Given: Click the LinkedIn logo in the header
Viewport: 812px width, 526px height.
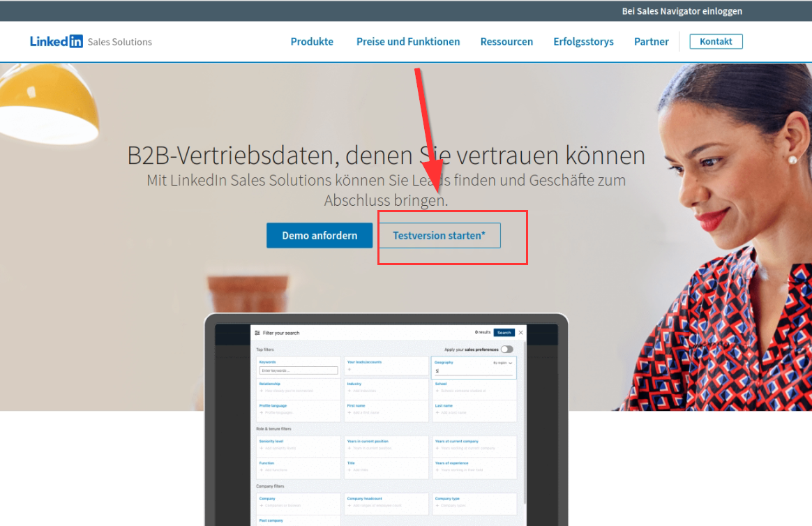Looking at the screenshot, I should 57,41.
